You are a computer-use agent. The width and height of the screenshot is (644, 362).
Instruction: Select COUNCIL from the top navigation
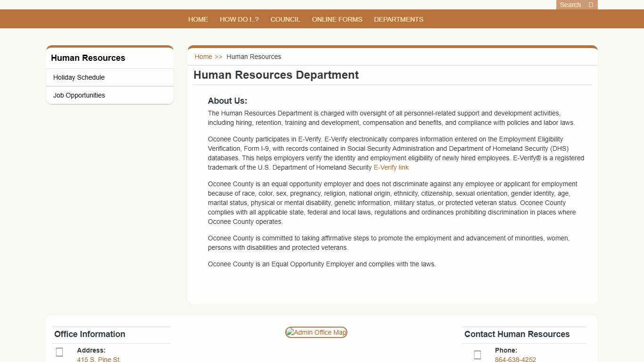[x=285, y=19]
